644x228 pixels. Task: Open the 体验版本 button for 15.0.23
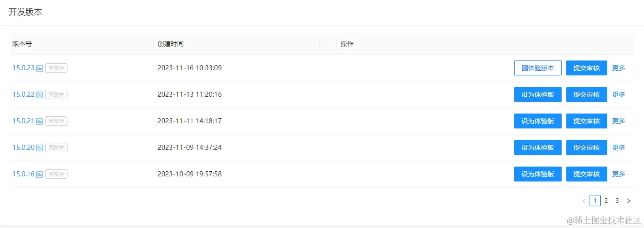pos(538,68)
